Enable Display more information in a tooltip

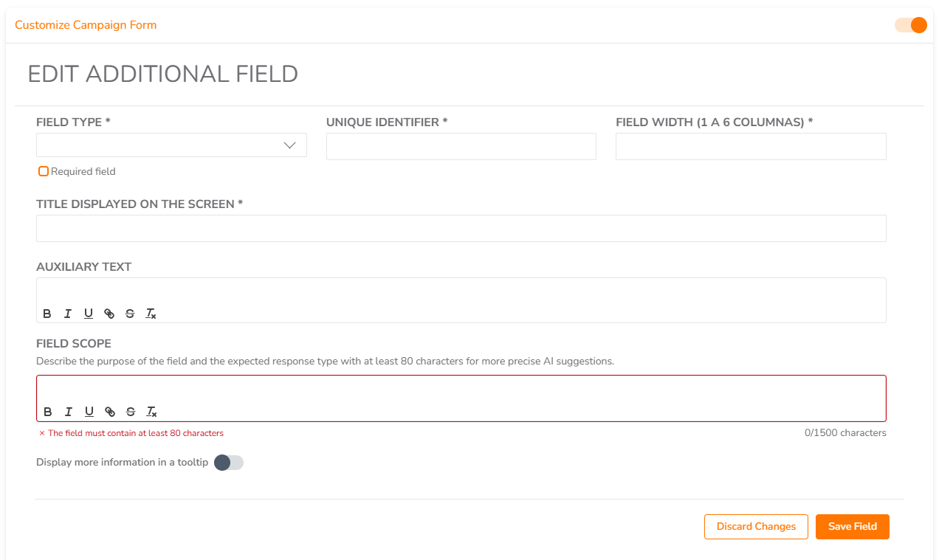(228, 463)
